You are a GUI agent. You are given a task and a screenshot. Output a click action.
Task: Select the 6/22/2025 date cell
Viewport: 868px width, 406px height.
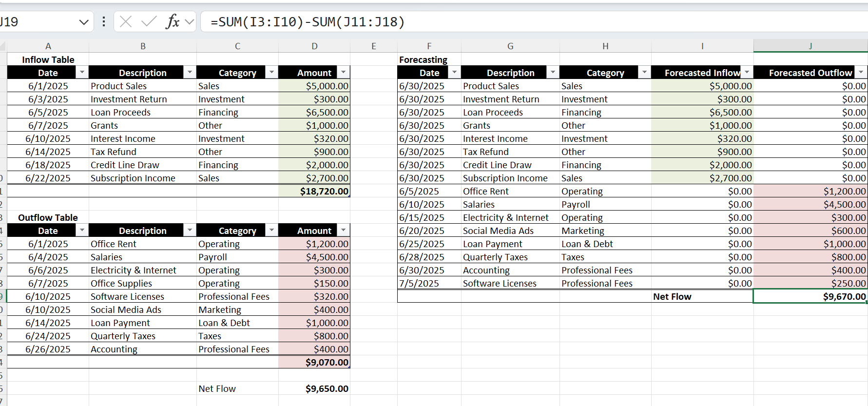tap(48, 178)
